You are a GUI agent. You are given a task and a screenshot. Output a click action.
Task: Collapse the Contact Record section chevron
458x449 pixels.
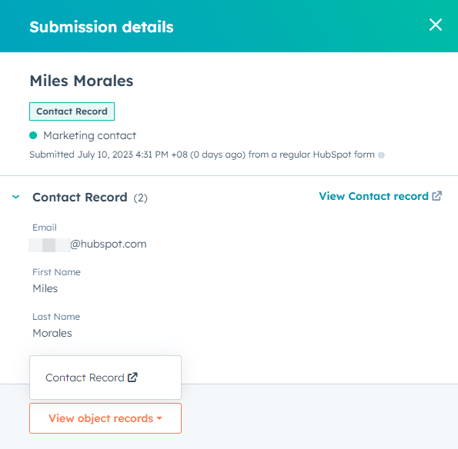(x=16, y=197)
